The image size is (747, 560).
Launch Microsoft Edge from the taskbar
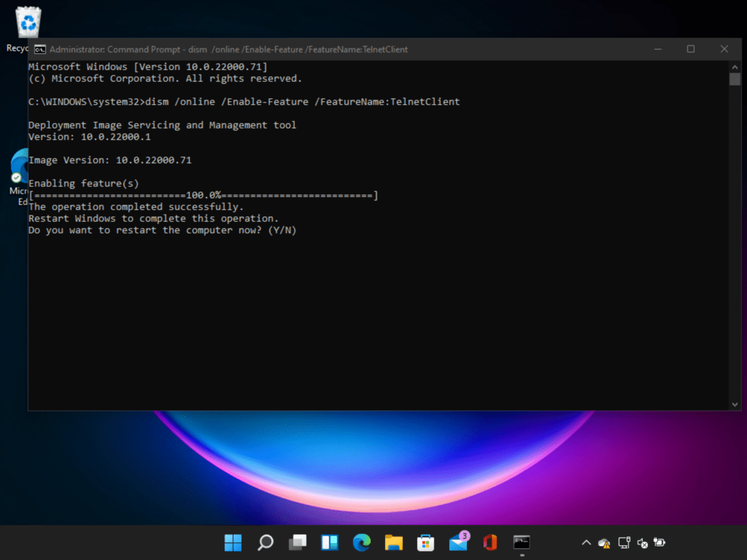pos(361,542)
